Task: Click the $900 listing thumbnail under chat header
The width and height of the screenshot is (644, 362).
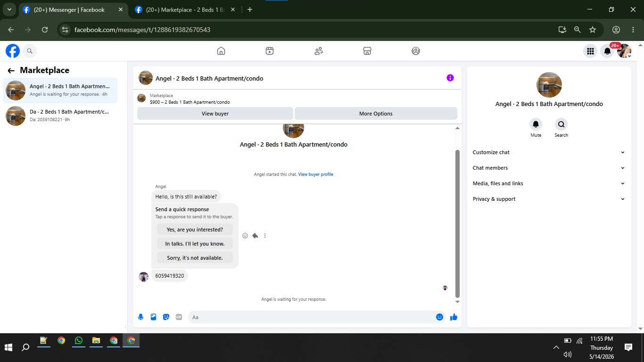Action: click(141, 98)
